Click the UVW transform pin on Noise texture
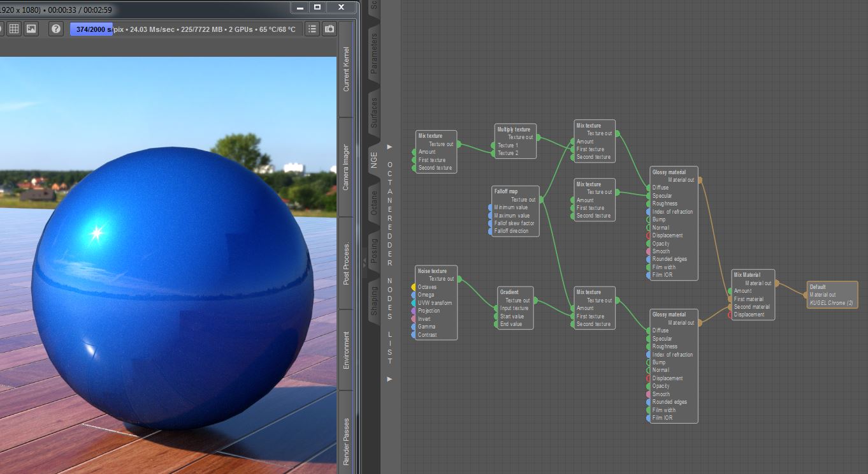This screenshot has width=868, height=474. coord(414,303)
